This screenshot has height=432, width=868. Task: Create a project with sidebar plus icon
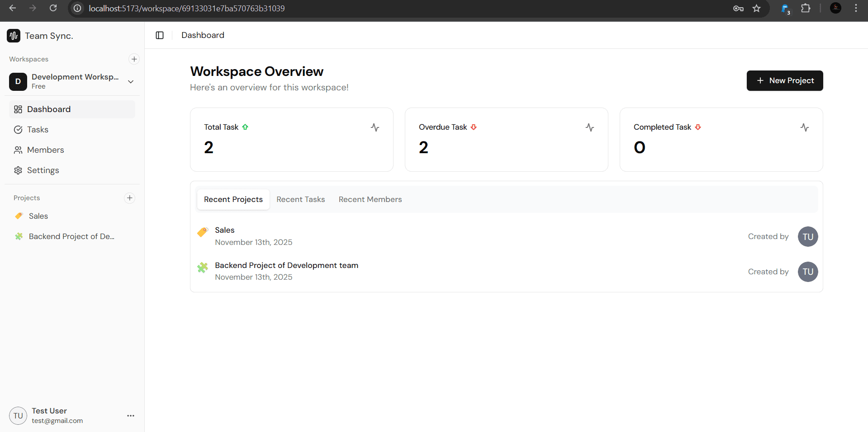coord(130,198)
